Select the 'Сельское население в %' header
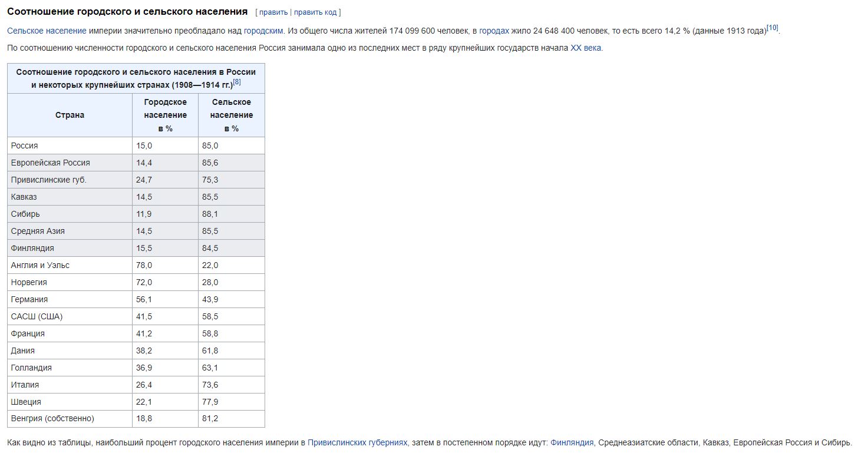 point(232,115)
